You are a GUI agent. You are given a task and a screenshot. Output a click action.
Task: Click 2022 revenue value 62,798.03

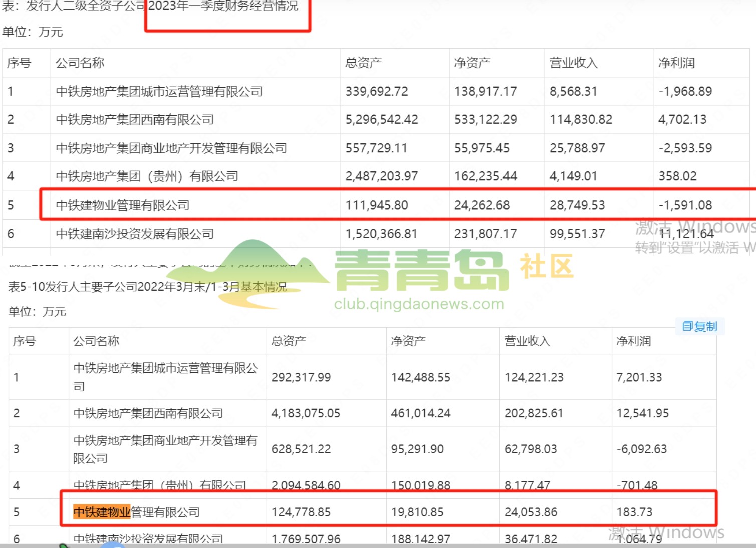point(531,449)
